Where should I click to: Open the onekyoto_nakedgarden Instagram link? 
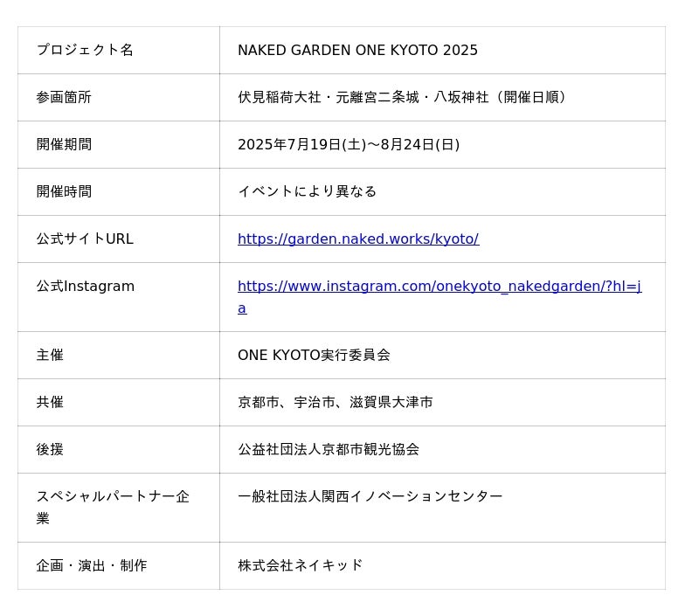(x=439, y=287)
